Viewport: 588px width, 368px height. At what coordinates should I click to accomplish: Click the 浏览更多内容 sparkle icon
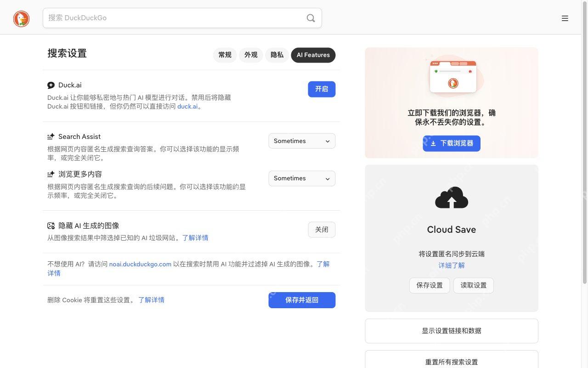51,174
